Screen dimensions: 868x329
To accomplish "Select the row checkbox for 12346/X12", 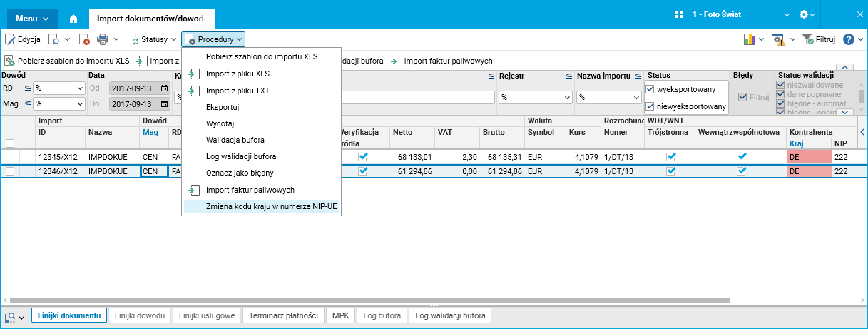I will tap(10, 171).
